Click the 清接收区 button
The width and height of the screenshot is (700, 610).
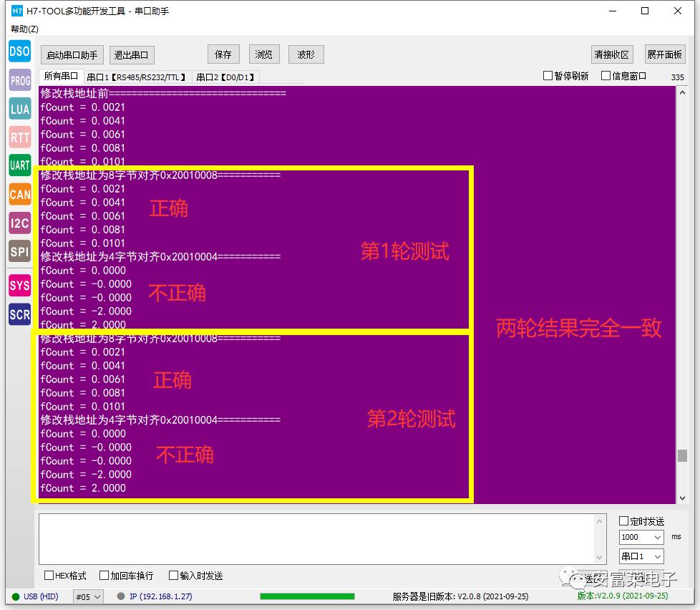612,54
